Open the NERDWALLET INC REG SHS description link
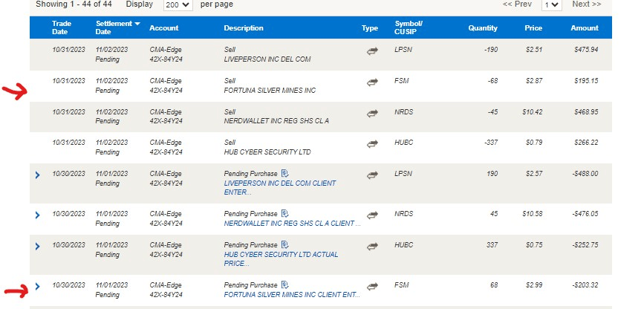 (x=292, y=224)
